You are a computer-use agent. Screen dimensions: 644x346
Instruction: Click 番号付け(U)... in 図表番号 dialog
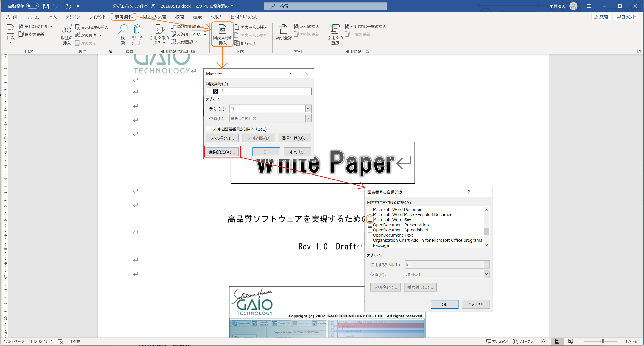click(x=295, y=138)
